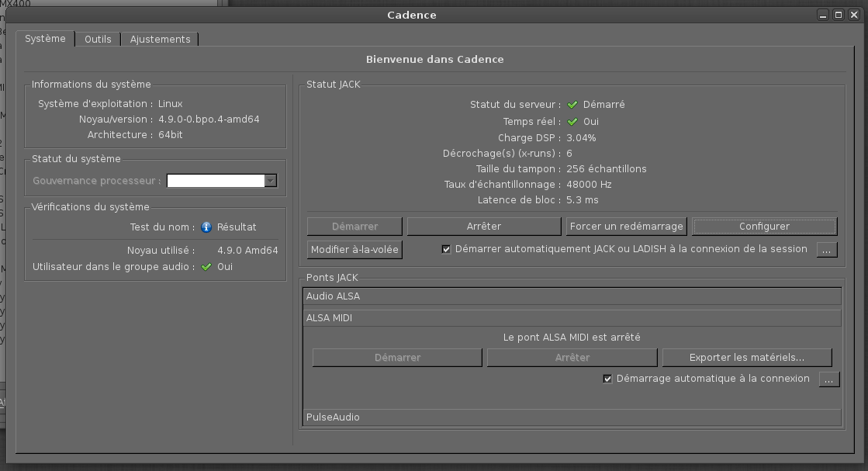Viewport: 868px width, 471px height.
Task: Close the Cadence window
Action: click(853, 15)
